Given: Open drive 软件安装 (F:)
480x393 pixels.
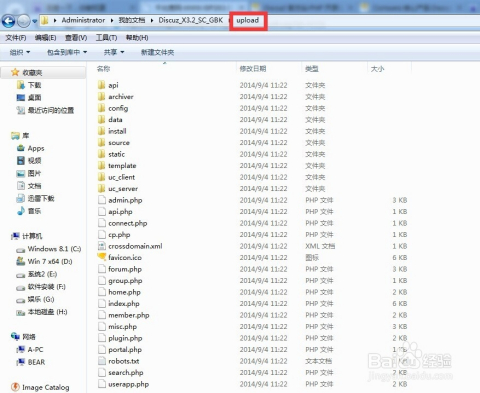Looking at the screenshot, I should [x=47, y=287].
